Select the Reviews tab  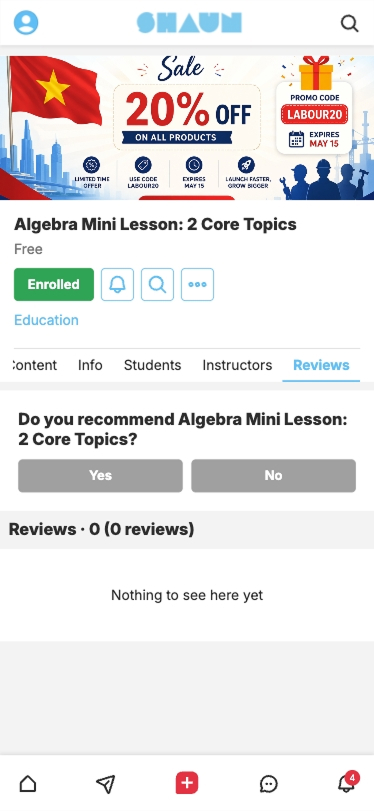(x=321, y=365)
